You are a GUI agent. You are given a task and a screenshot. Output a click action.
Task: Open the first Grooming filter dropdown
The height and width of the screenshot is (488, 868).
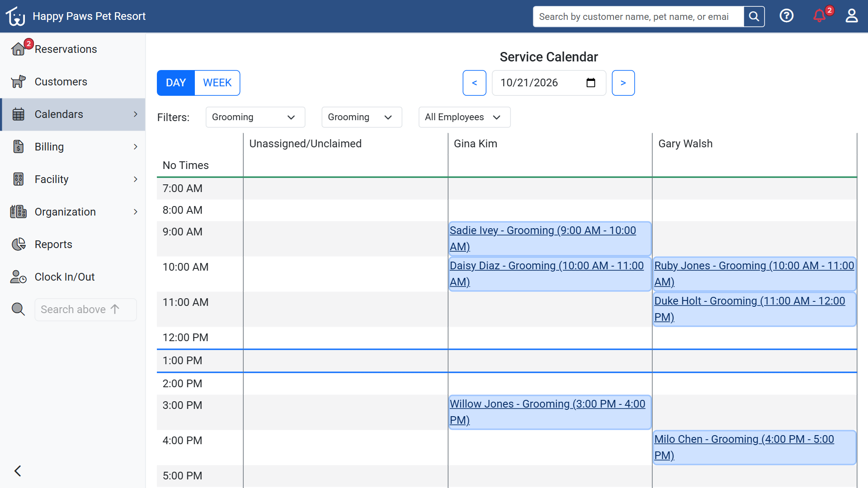tap(255, 117)
